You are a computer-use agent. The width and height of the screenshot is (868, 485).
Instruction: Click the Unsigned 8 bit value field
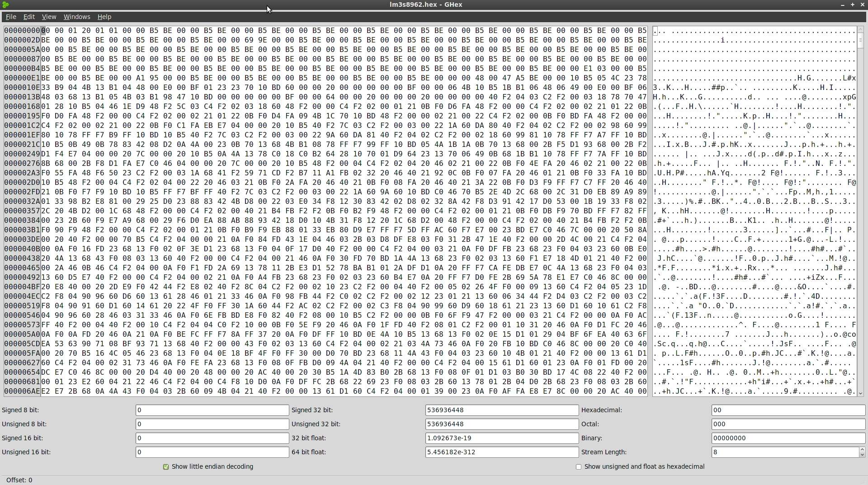point(212,424)
